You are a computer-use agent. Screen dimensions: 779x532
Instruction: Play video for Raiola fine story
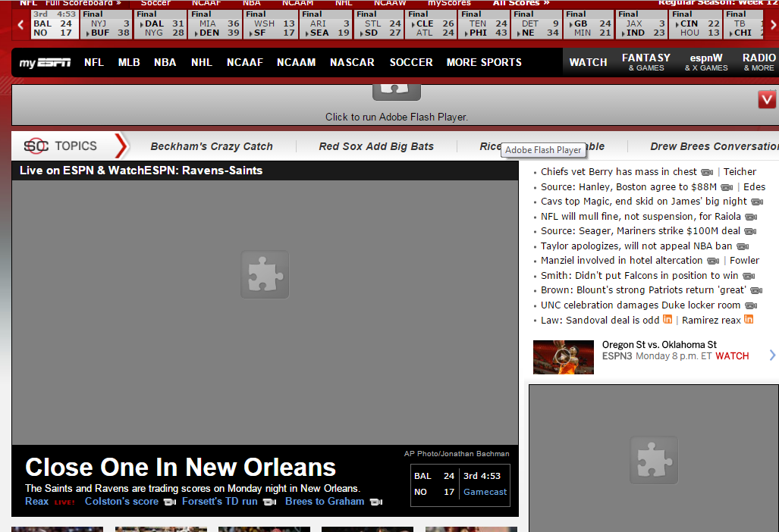pyautogui.click(x=751, y=217)
